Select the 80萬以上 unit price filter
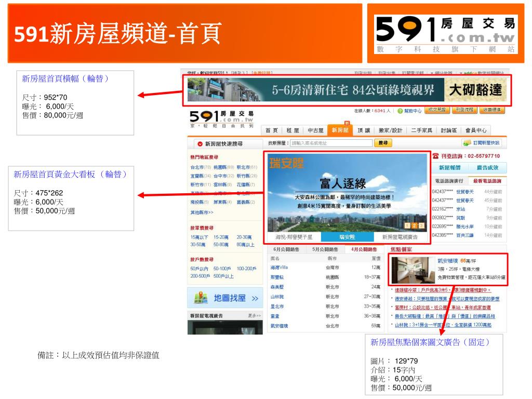This screenshot has width=532, height=399. (x=245, y=245)
